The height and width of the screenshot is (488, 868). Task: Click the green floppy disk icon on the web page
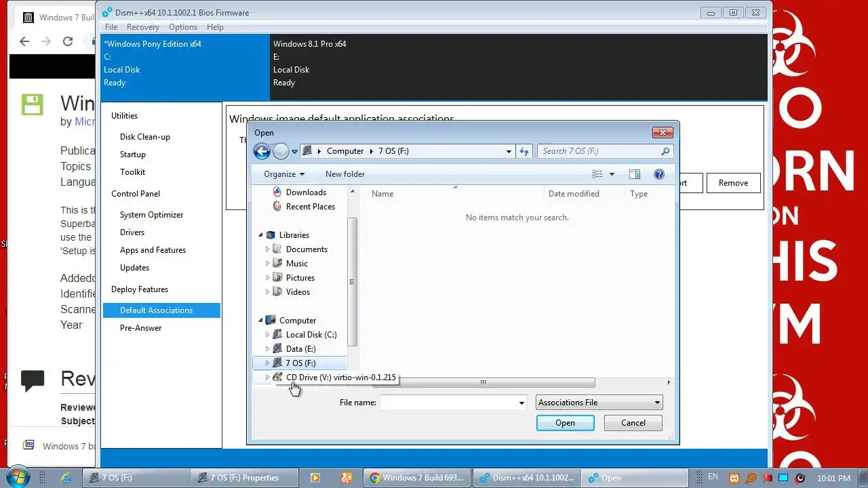tap(32, 105)
